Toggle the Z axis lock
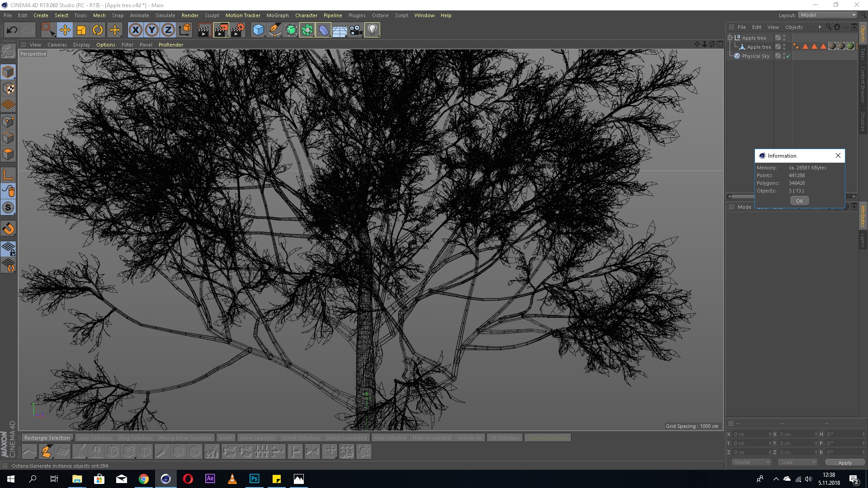This screenshot has width=868, height=488. [x=168, y=30]
